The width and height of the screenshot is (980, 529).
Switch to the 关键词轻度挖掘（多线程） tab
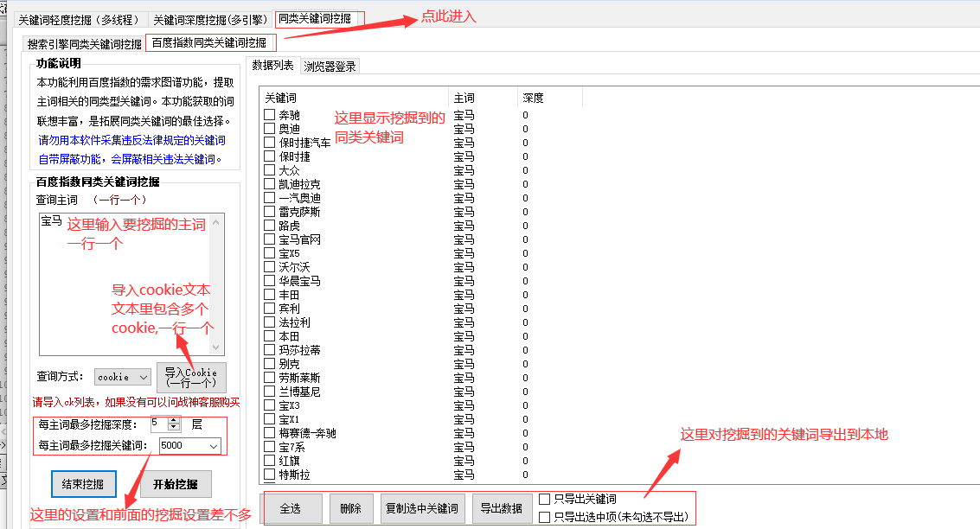click(80, 19)
